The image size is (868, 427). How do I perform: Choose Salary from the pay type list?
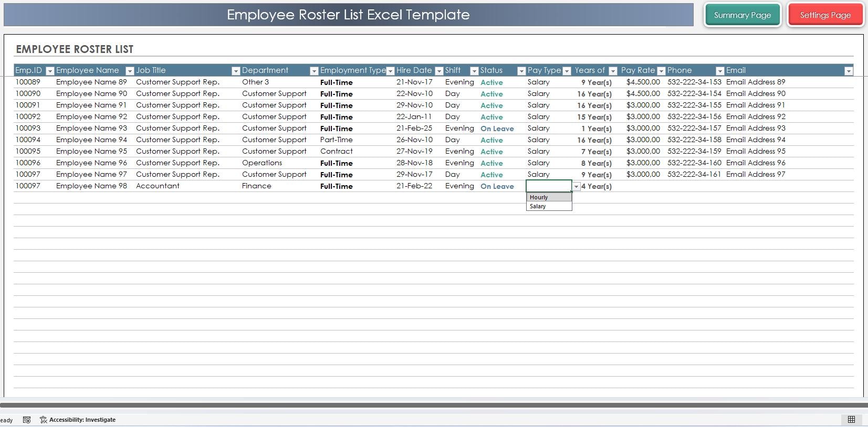[x=549, y=206]
